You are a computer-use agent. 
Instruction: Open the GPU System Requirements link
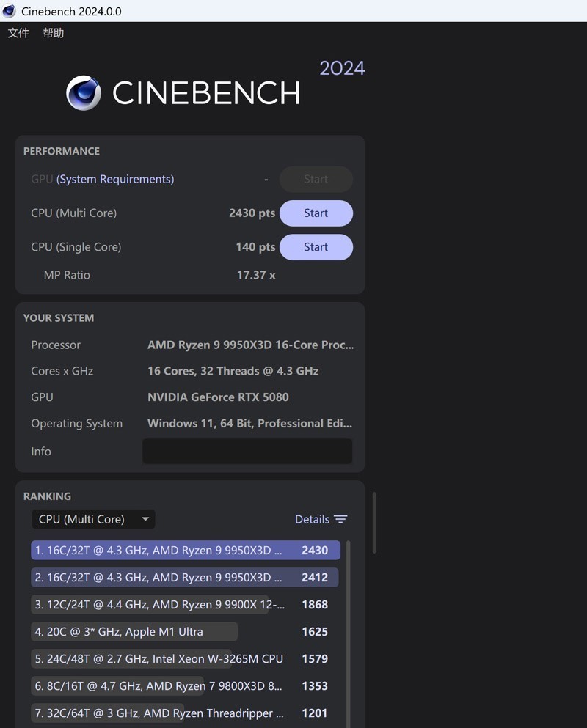point(115,179)
